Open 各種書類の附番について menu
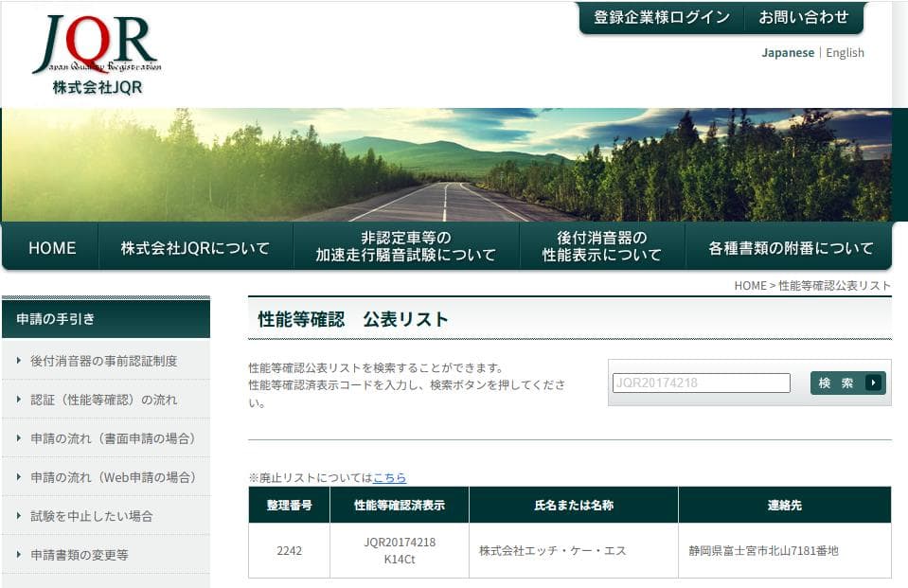Screen dimensions: 908x588 pyautogui.click(x=791, y=248)
